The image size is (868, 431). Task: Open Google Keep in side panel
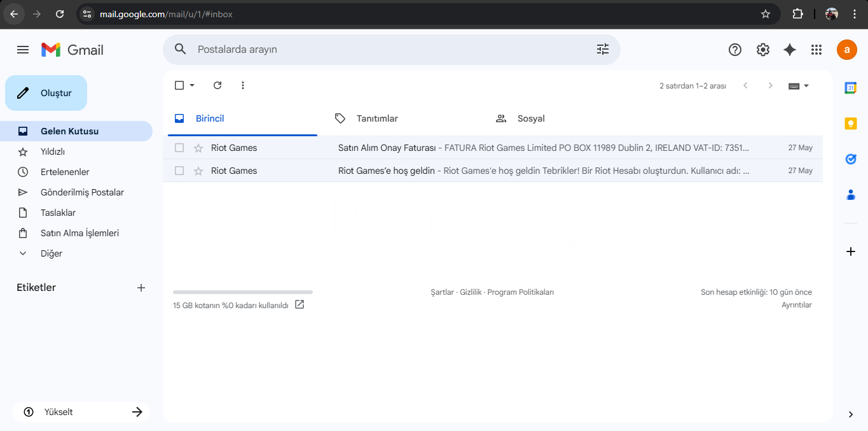(851, 124)
